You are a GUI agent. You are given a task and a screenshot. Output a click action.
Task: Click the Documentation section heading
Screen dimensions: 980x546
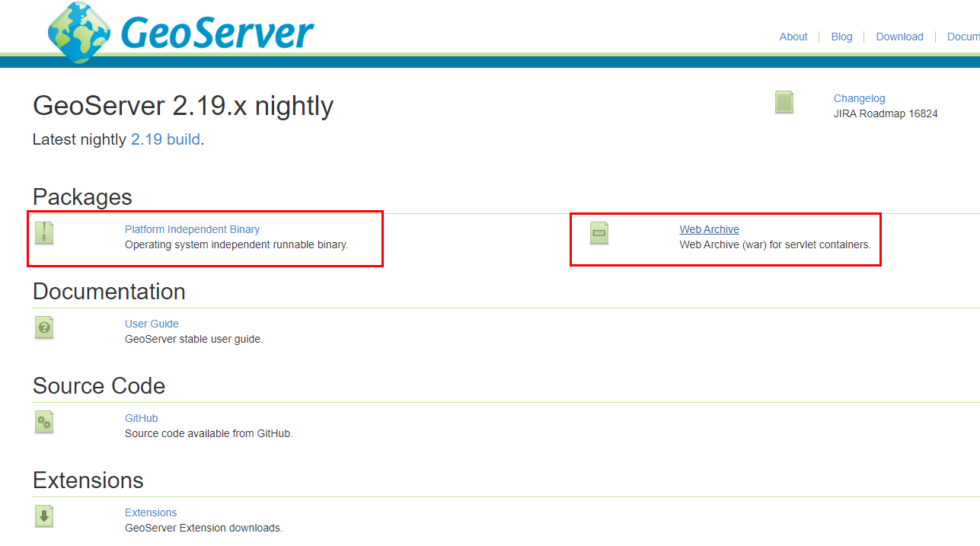click(109, 292)
